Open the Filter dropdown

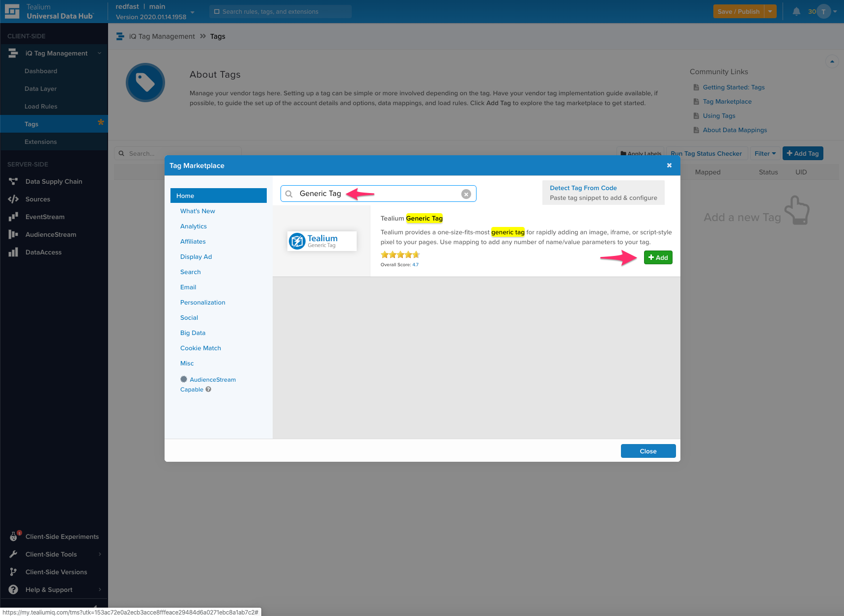pos(765,153)
